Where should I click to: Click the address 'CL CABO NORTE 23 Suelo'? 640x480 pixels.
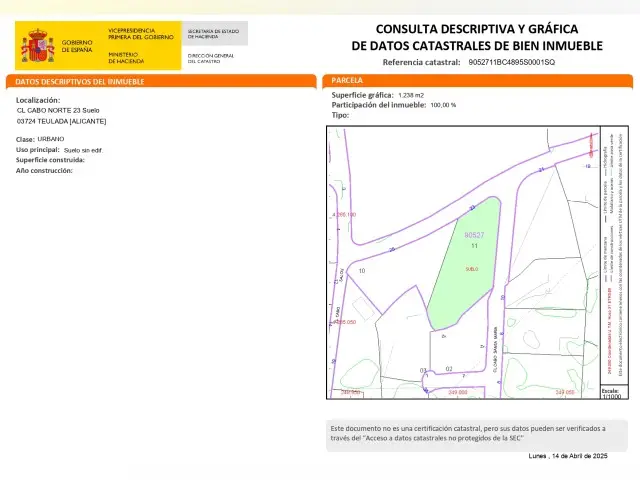point(58,110)
